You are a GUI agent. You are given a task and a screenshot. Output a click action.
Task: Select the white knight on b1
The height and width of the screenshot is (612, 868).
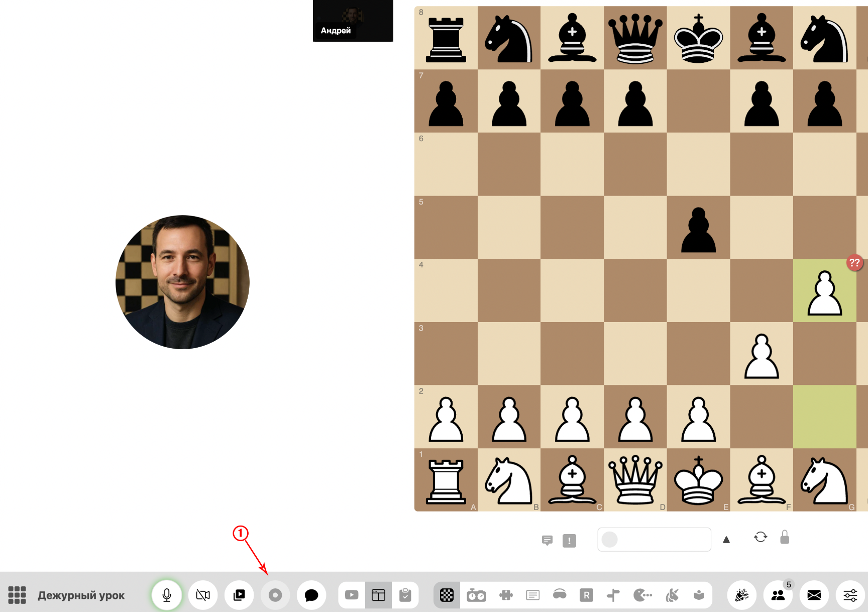[509, 480]
